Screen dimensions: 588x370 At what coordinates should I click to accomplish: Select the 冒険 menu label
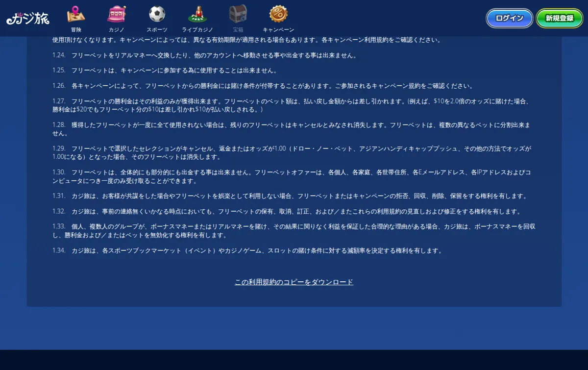76,30
